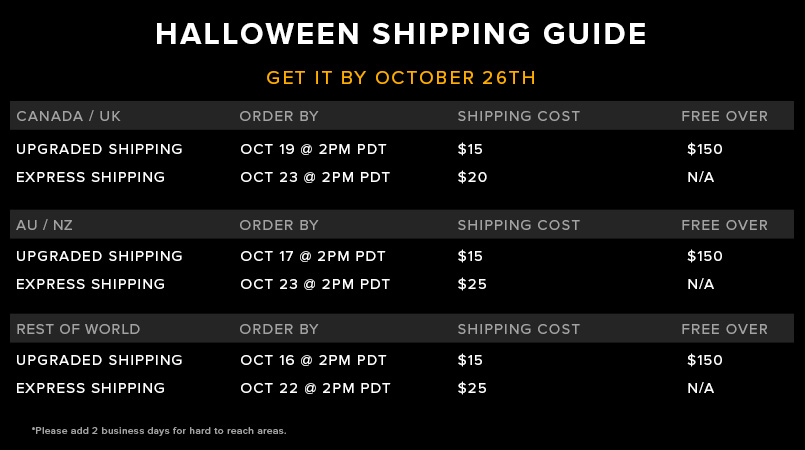Click the hard to reach areas footnote
Image resolution: width=805 pixels, height=450 pixels.
pos(159,431)
